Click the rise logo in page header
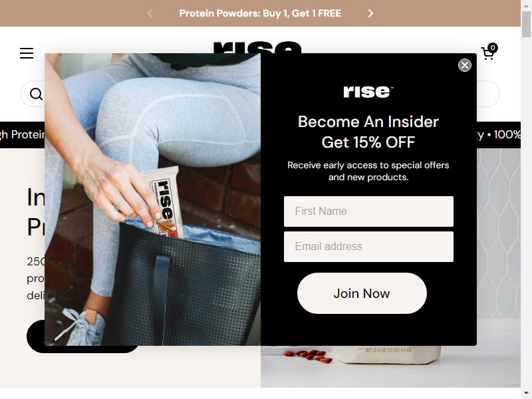Viewport: 532px width, 399px height. tap(257, 47)
